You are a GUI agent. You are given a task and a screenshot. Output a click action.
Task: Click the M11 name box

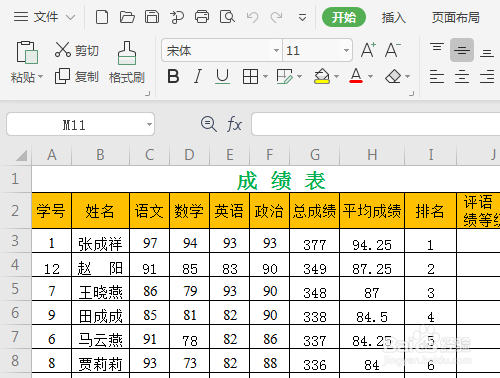tap(74, 124)
